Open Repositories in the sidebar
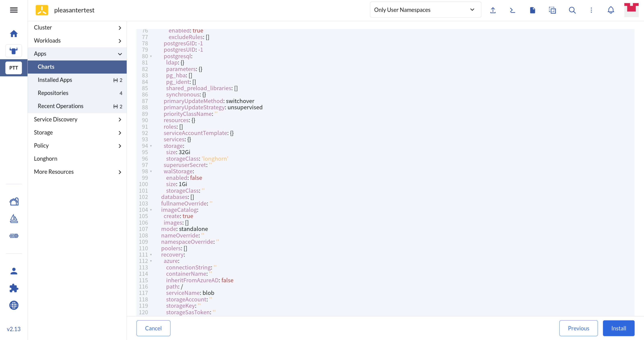Image resolution: width=644 pixels, height=340 pixels. (x=53, y=93)
